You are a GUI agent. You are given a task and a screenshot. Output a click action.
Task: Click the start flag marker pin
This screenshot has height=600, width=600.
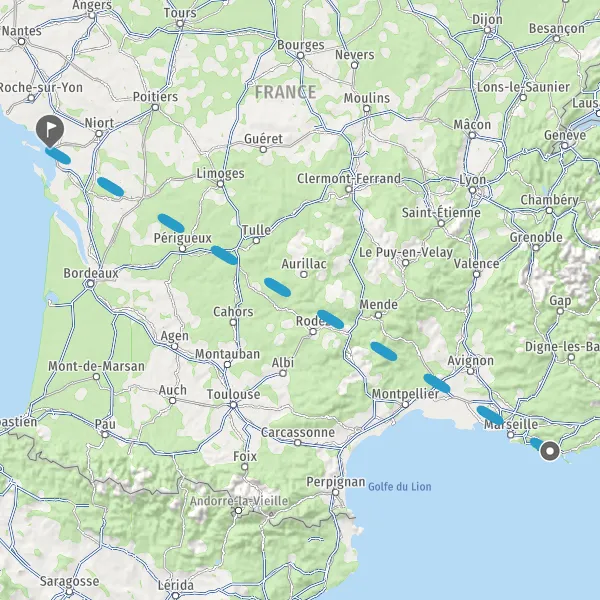coord(50,131)
